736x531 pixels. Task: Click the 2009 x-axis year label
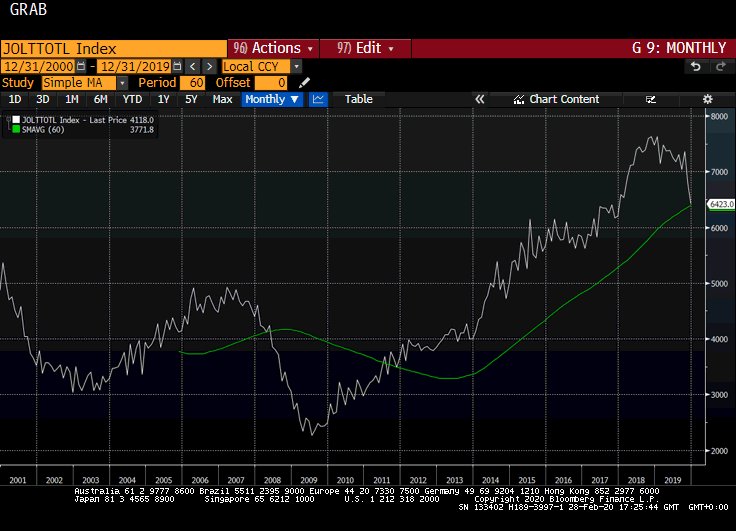click(x=309, y=480)
